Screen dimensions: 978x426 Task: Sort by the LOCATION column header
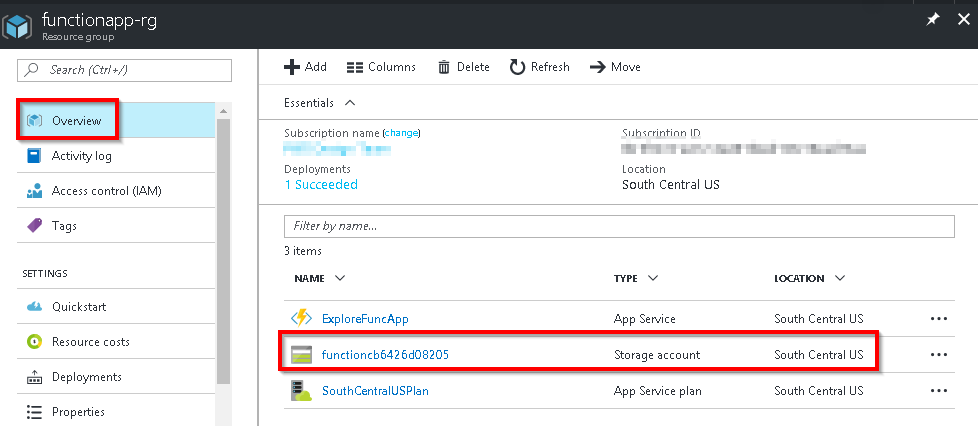[809, 278]
